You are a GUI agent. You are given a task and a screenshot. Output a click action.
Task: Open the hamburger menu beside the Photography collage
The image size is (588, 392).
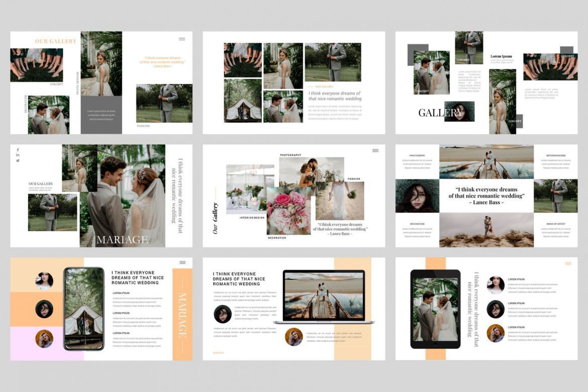tap(375, 149)
